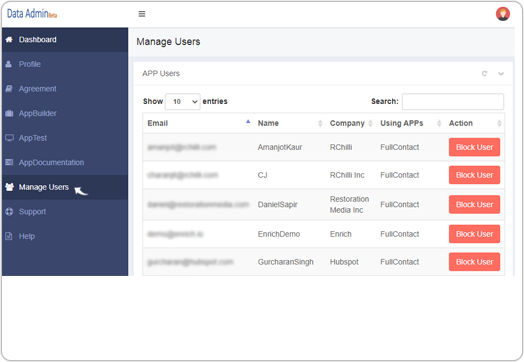Open the Show entries count dropdown
The image size is (524, 362).
coord(182,102)
